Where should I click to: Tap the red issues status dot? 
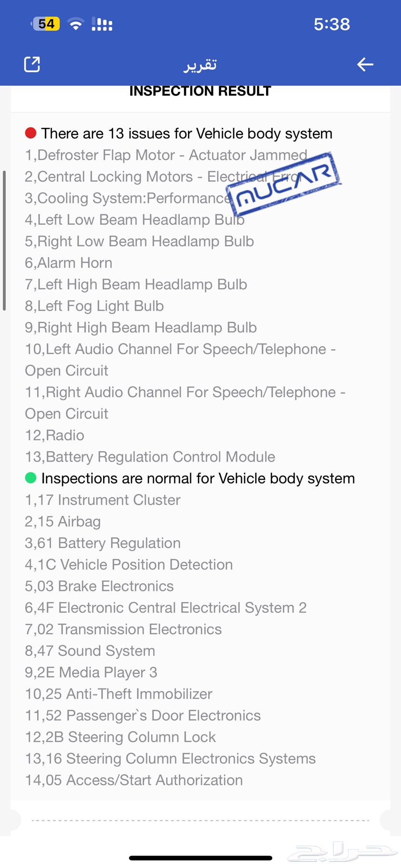[x=31, y=133]
